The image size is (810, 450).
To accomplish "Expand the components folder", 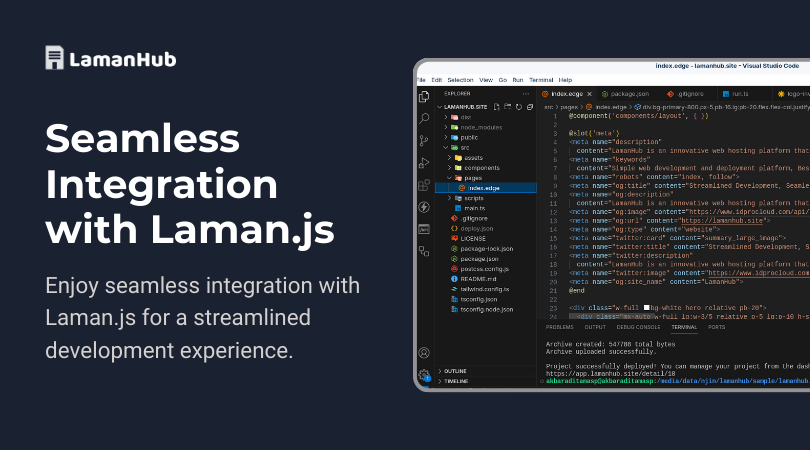I will (x=449, y=168).
